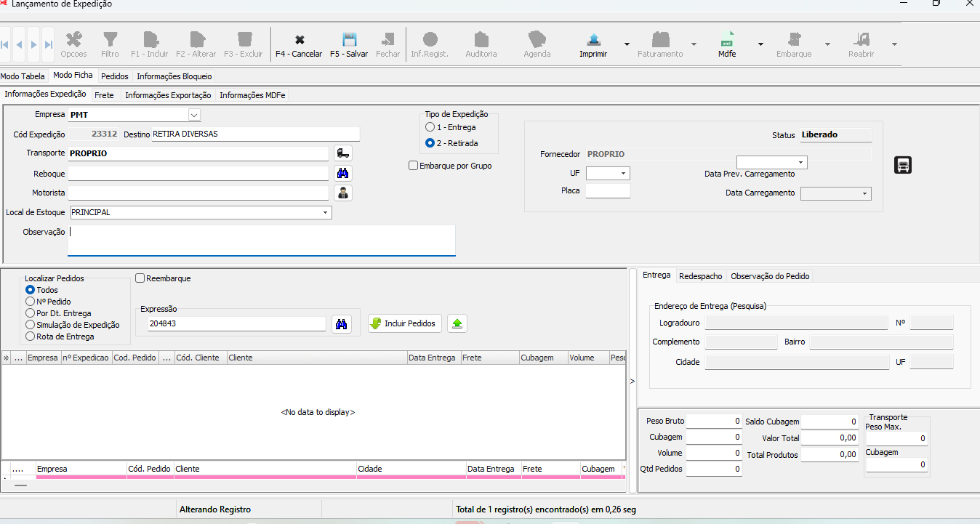Select the 1 - Entrega radio option

pos(430,127)
